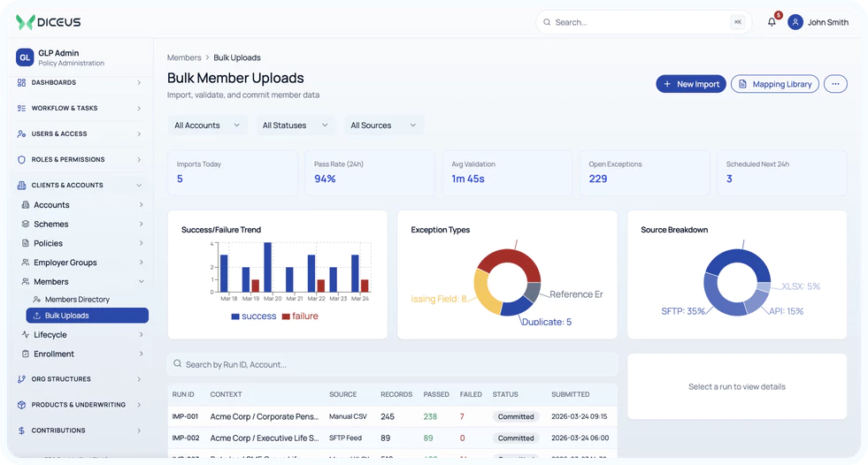Viewport: 868px width, 465px height.
Task: Open the Mapping Library button
Action: pos(775,84)
